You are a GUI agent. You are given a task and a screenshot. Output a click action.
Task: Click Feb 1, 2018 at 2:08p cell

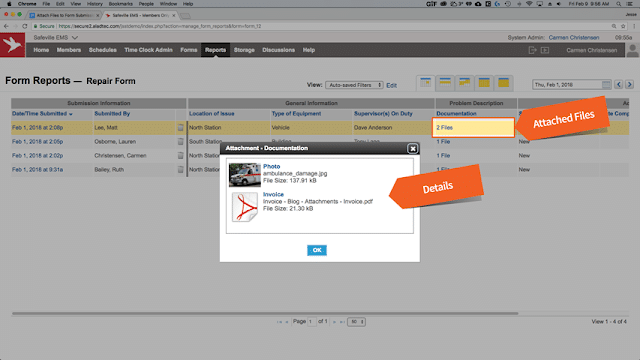pyautogui.click(x=38, y=128)
